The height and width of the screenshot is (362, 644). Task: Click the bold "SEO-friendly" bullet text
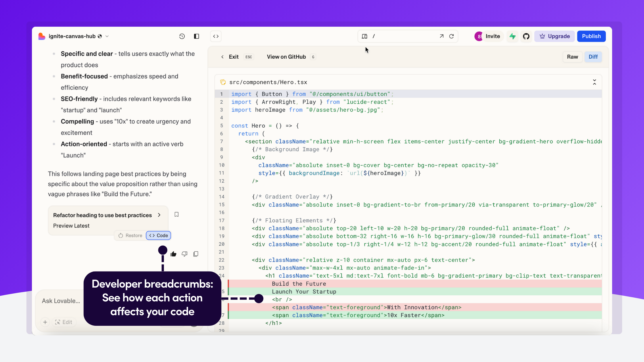79,99
